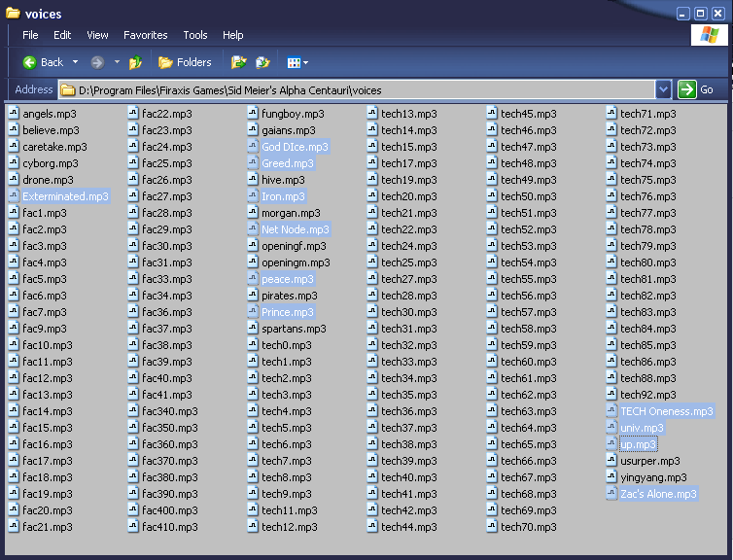This screenshot has height=560, width=733.
Task: Select the Exterminated.mp3 file
Action: [x=65, y=196]
